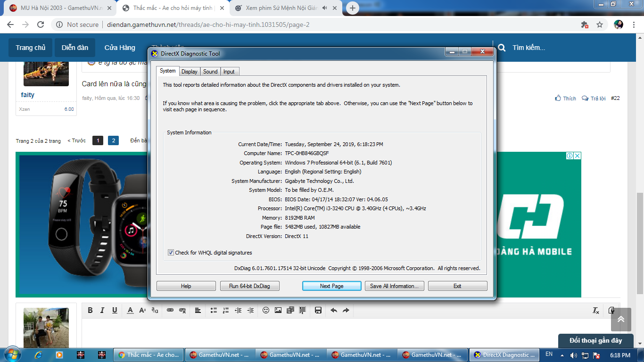The image size is (644, 362).
Task: Save draft with the floppy disk icon
Action: [318, 310]
